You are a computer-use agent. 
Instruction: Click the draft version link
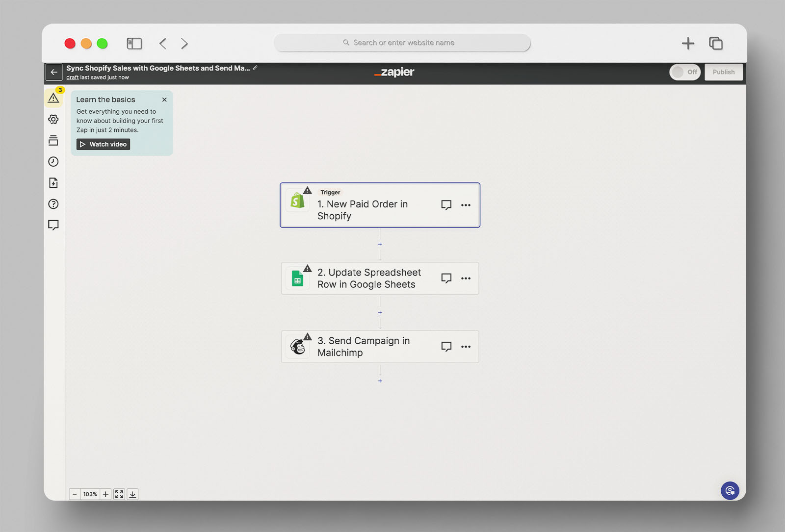pyautogui.click(x=73, y=77)
